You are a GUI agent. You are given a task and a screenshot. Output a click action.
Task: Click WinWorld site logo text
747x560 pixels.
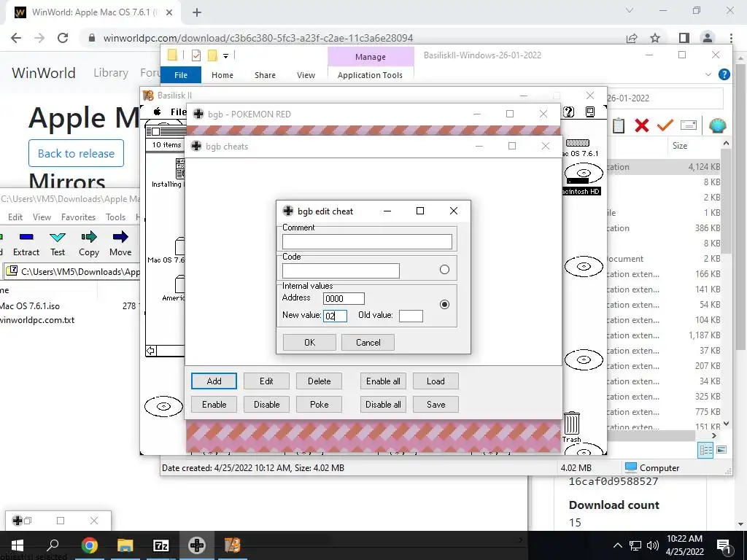coord(43,73)
